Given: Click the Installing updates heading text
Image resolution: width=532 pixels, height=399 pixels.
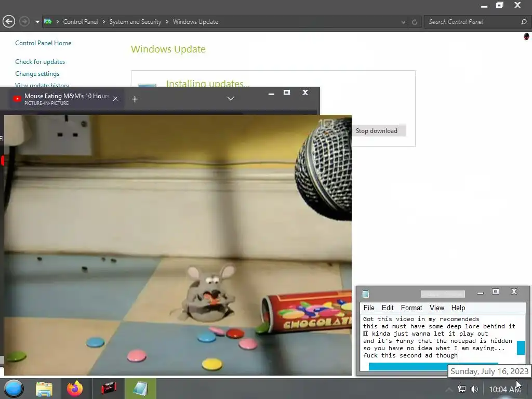Looking at the screenshot, I should [208, 84].
